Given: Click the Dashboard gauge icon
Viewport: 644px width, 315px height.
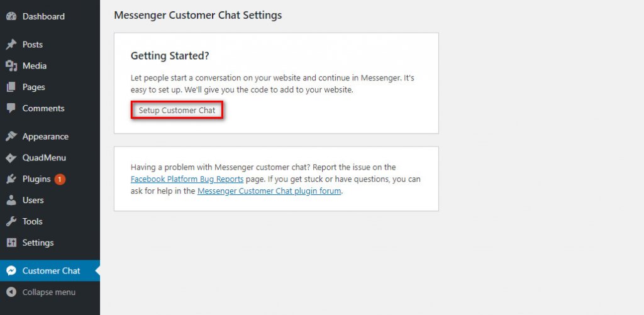Looking at the screenshot, I should click(x=11, y=16).
